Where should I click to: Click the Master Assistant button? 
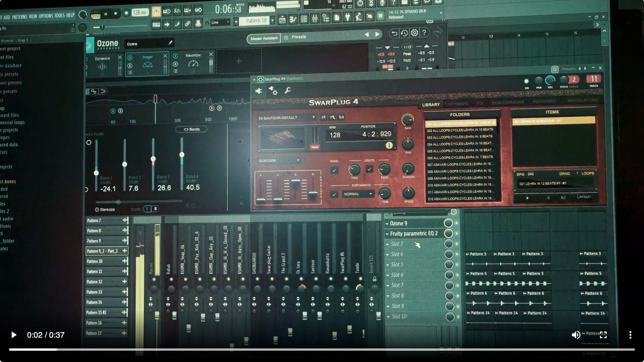[x=264, y=38]
